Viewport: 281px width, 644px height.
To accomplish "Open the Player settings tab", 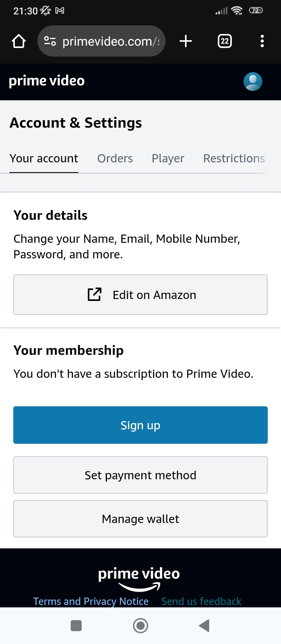I will coord(168,158).
